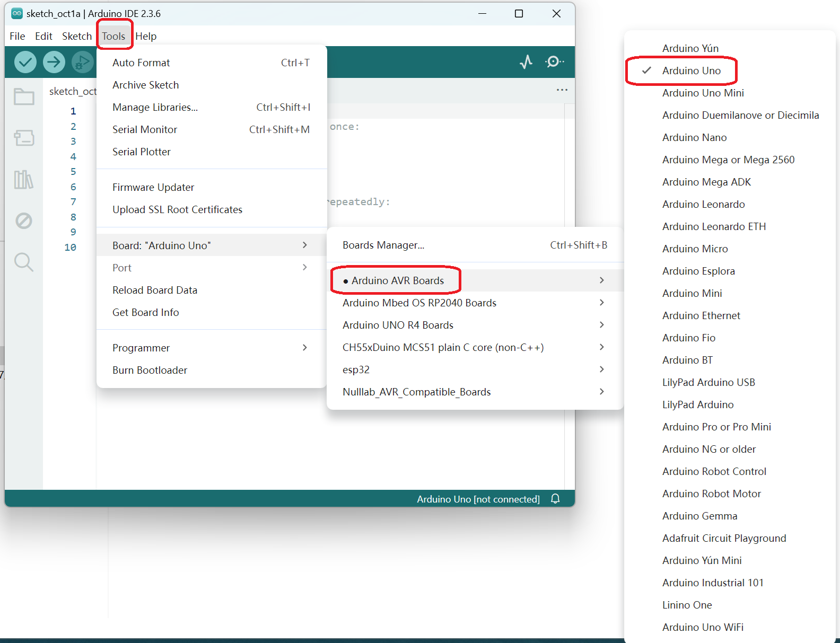The image size is (840, 643).
Task: Click the Verify checkmark button
Action: [x=25, y=62]
